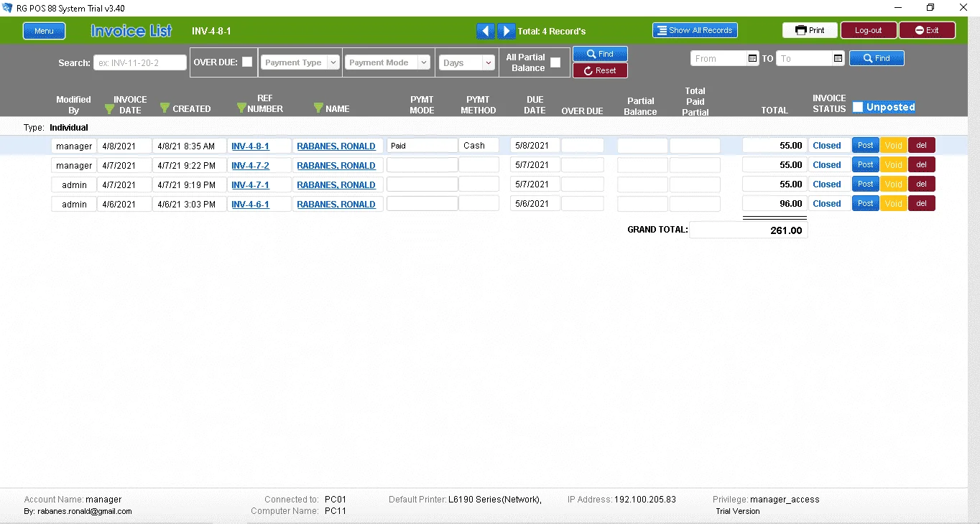Click due date 5/6/2021 cell
980x524 pixels.
point(535,204)
